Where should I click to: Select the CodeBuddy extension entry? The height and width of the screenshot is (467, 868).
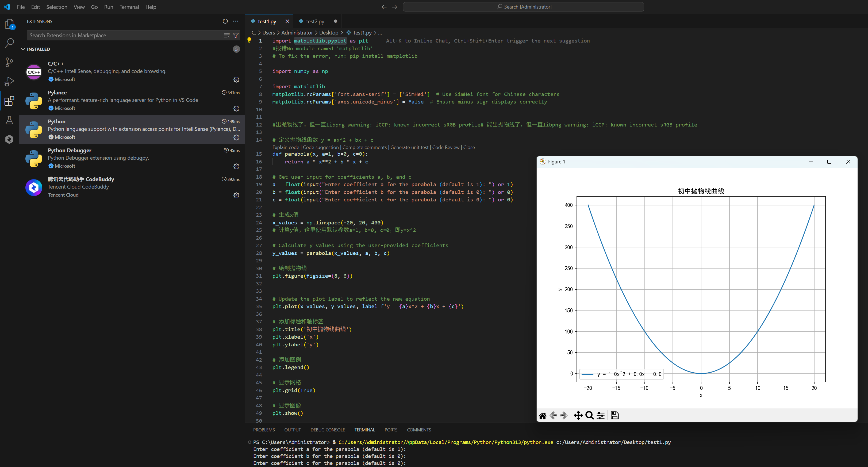(131, 187)
